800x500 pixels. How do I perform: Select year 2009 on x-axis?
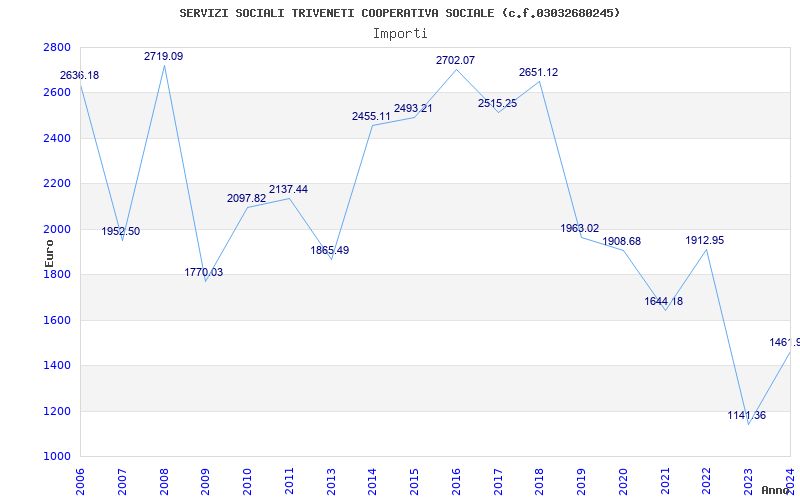(206, 482)
